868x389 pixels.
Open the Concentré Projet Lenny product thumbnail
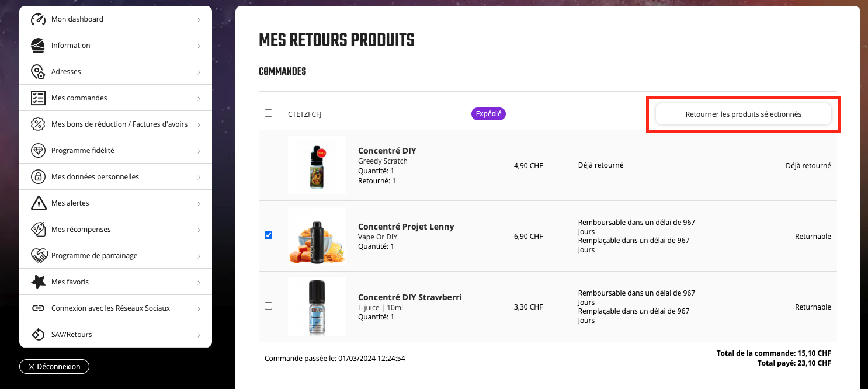(317, 236)
